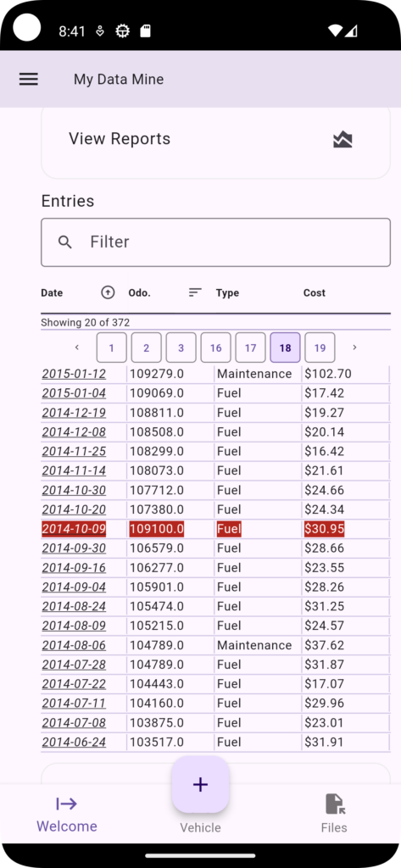401x868 pixels.
Task: Open entry dated 2014-09-16
Action: click(74, 567)
